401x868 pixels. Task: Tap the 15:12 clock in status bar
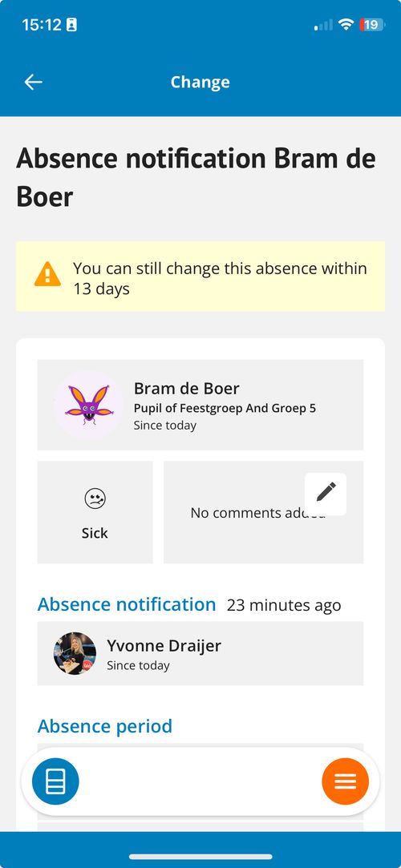coord(42,25)
